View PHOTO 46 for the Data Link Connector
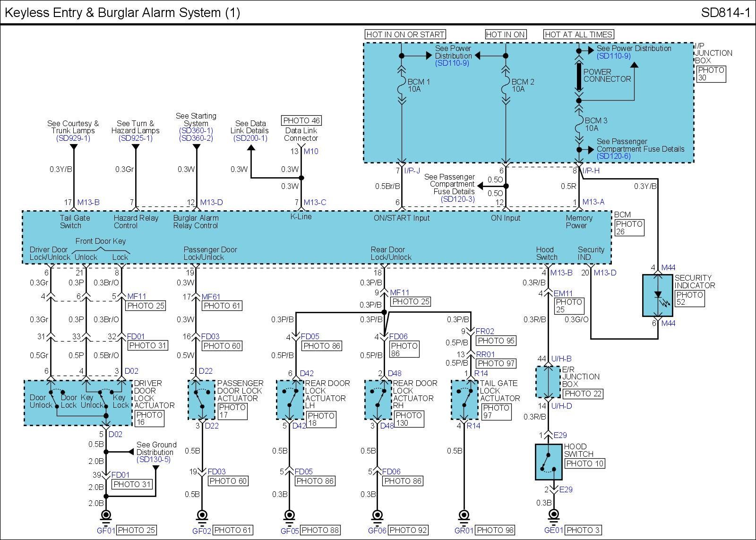The image size is (756, 540). click(x=301, y=120)
